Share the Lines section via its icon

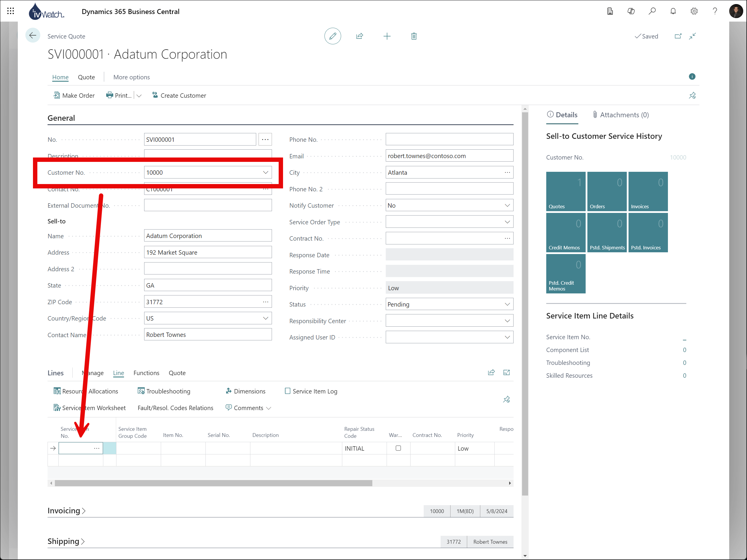click(x=491, y=372)
